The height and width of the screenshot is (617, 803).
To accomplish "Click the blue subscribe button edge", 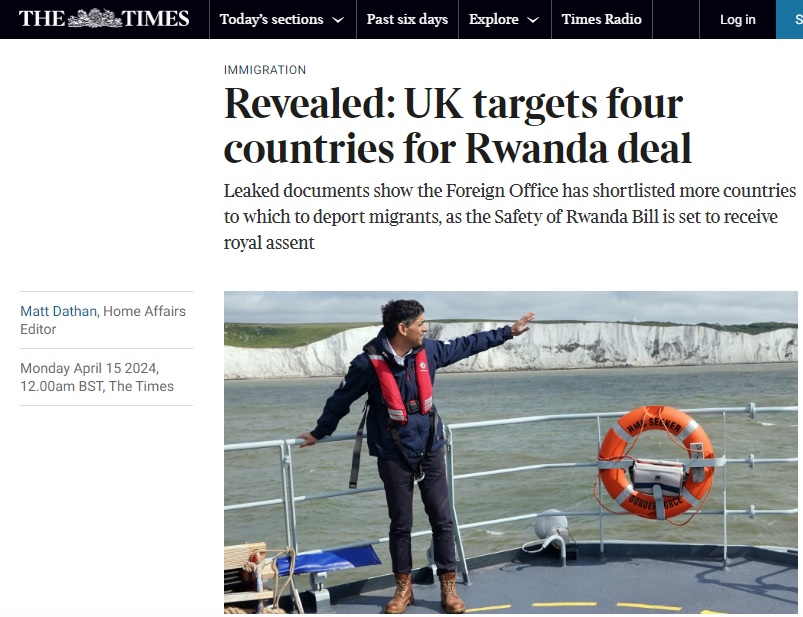I will pos(789,19).
